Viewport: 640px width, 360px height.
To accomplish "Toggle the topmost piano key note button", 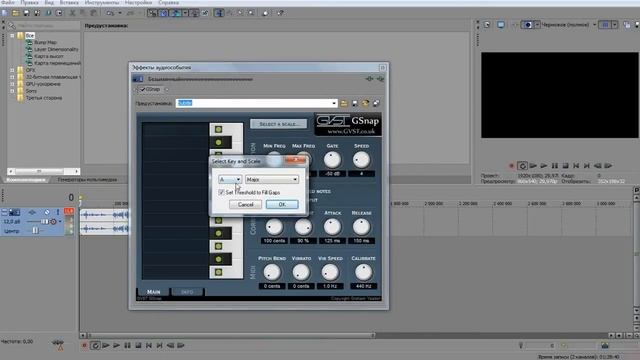I will (x=219, y=129).
